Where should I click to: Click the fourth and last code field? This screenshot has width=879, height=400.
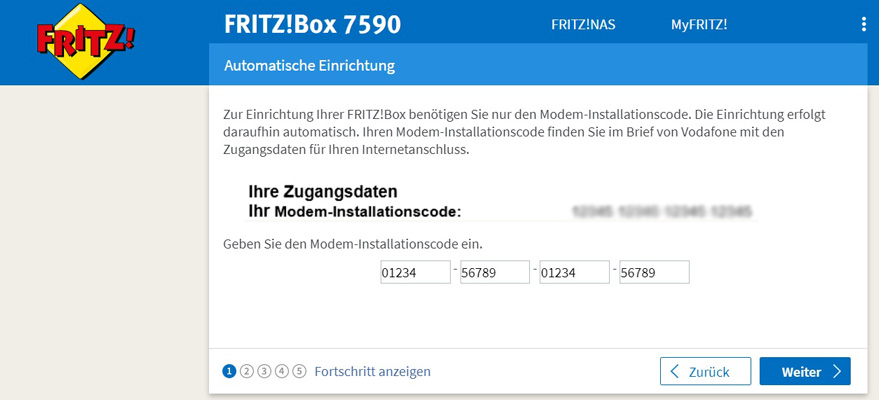coord(655,272)
